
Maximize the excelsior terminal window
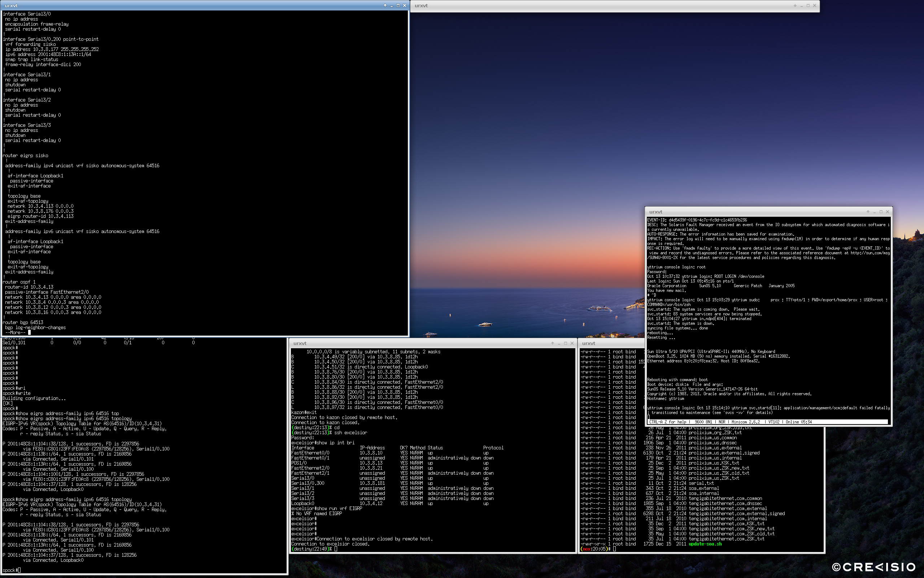tap(566, 343)
